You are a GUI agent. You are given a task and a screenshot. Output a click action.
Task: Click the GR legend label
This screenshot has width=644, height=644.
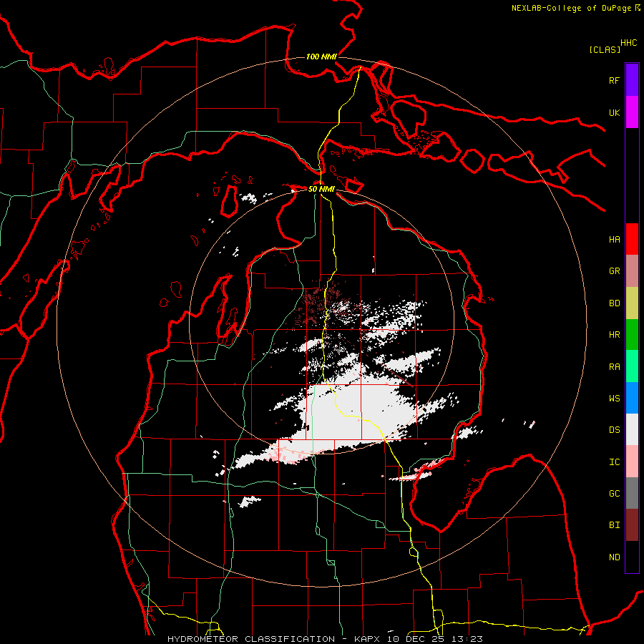[x=614, y=271]
